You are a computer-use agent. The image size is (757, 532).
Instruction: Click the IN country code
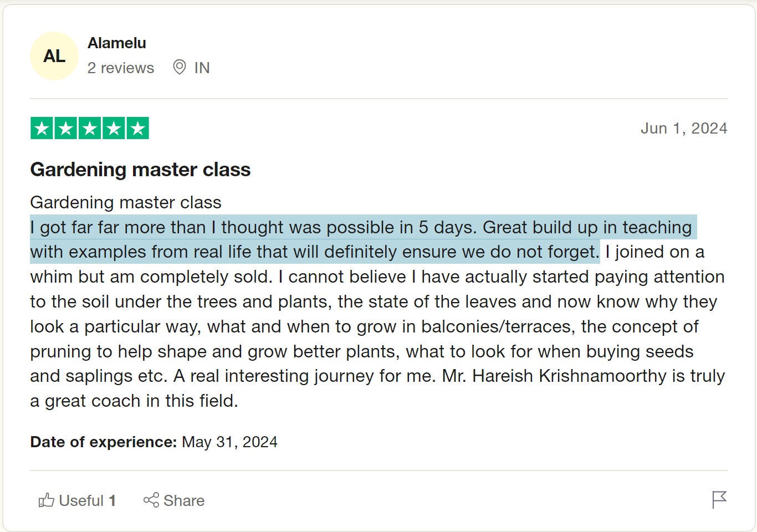(x=202, y=68)
